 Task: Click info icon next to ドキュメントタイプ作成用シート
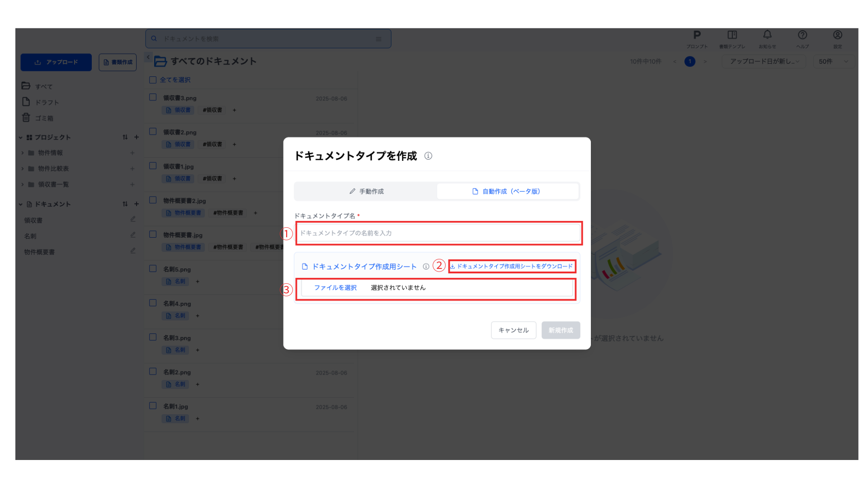(426, 267)
